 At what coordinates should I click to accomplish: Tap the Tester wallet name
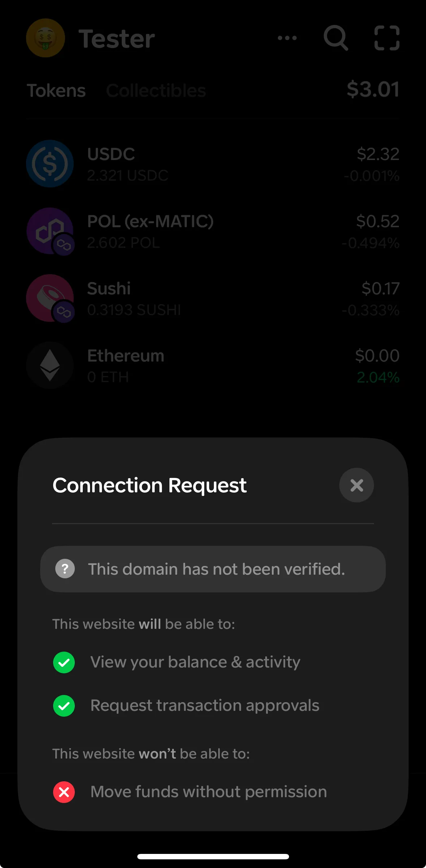tap(117, 39)
